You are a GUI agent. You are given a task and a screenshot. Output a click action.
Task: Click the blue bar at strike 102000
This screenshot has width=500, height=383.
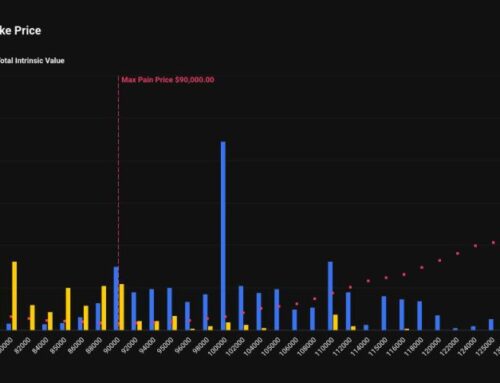[241, 308]
